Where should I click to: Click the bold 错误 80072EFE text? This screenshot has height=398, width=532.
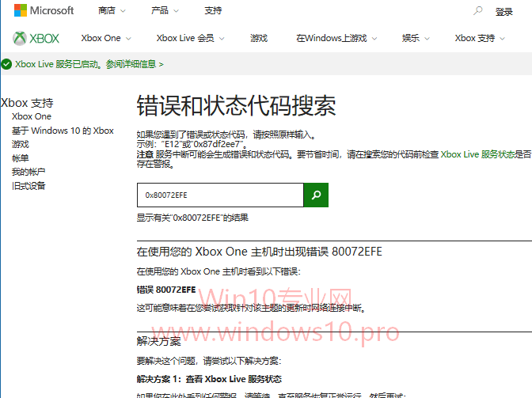(166, 290)
